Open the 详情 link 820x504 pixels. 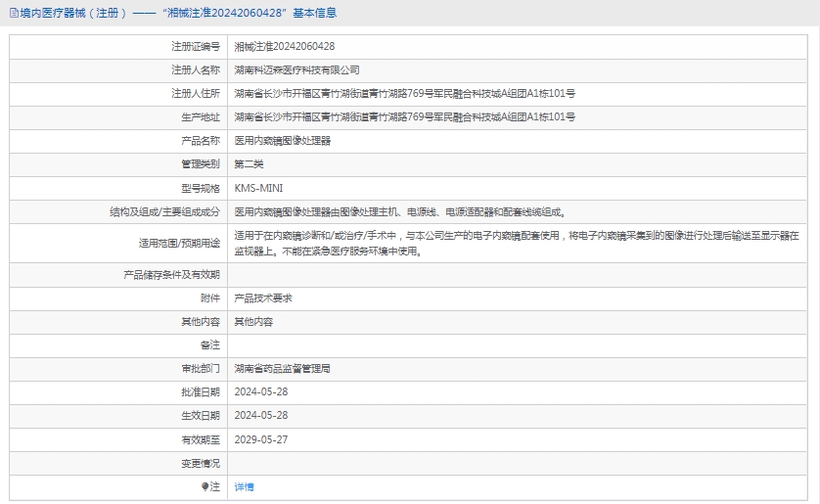[244, 486]
